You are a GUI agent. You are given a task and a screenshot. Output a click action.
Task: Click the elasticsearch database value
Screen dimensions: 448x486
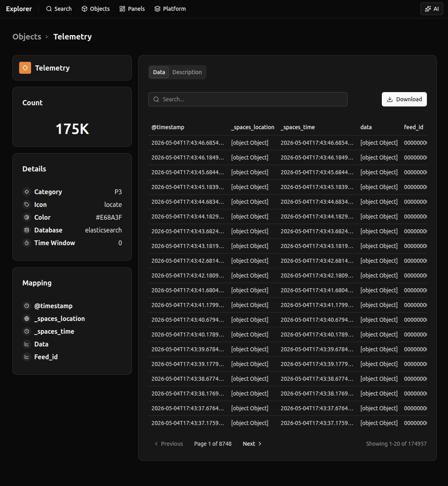click(104, 230)
